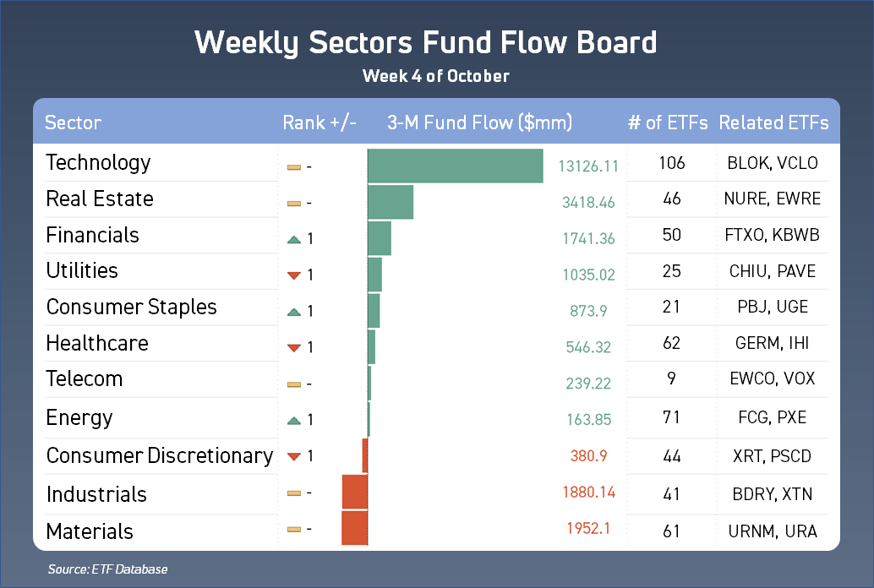Click the green up arrow beside Energy

(x=294, y=420)
